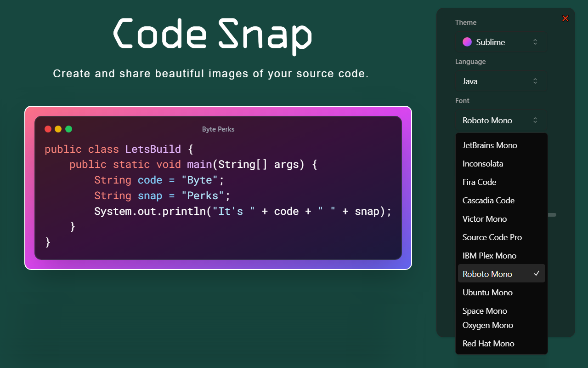The image size is (588, 368).
Task: Close the settings panel with red X
Action: (565, 18)
